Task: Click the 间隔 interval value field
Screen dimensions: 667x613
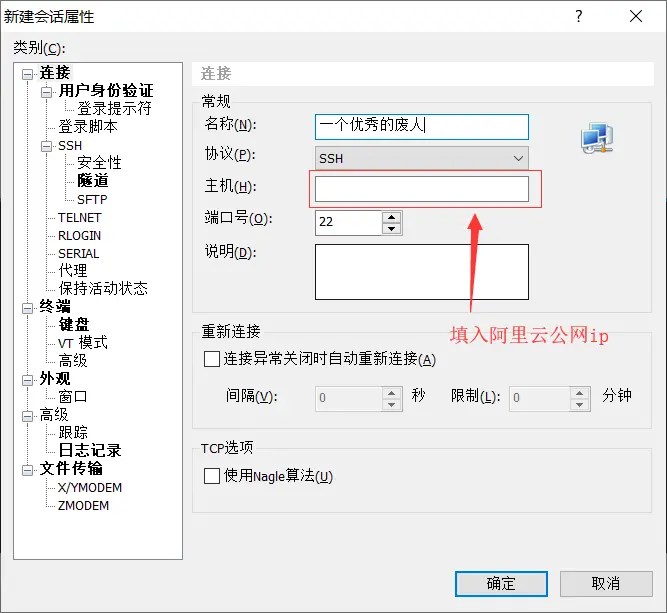Action: (x=348, y=399)
